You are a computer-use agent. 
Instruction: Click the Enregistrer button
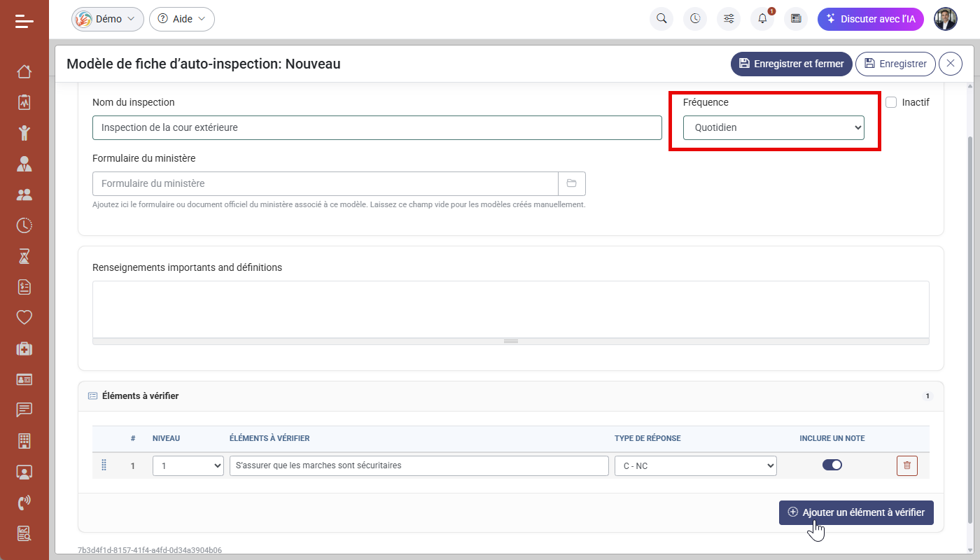[x=895, y=64]
